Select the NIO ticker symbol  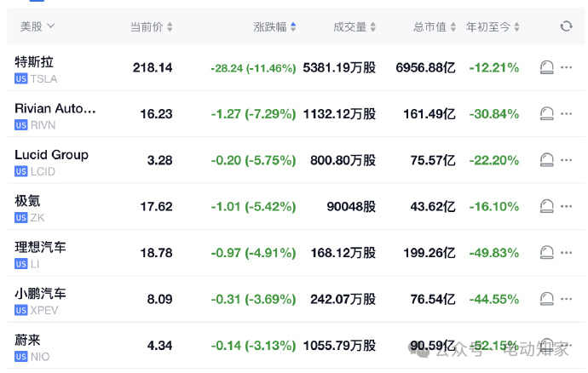pos(40,357)
